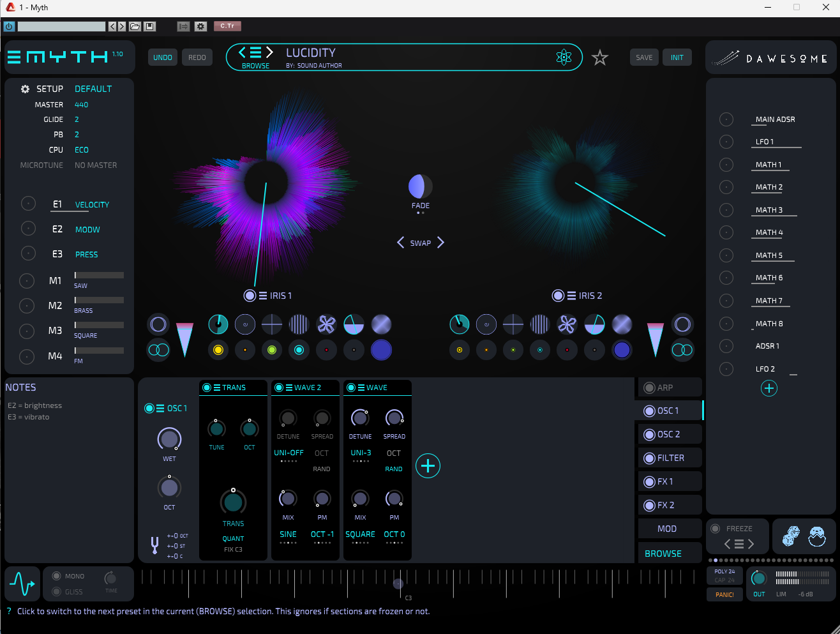Open the MOD tab
The width and height of the screenshot is (840, 634).
coord(670,529)
